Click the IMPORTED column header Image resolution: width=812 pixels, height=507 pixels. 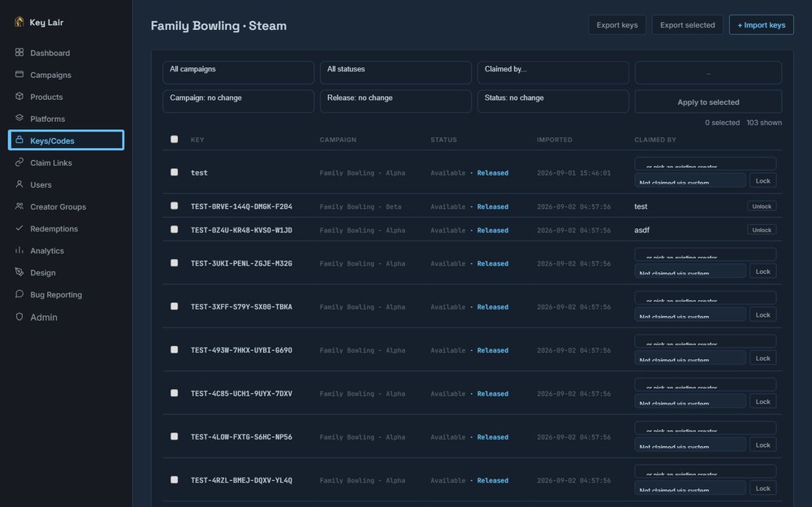click(554, 140)
